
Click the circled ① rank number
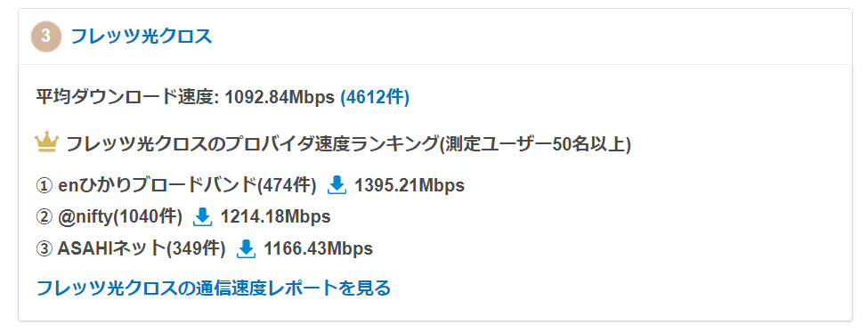45,185
